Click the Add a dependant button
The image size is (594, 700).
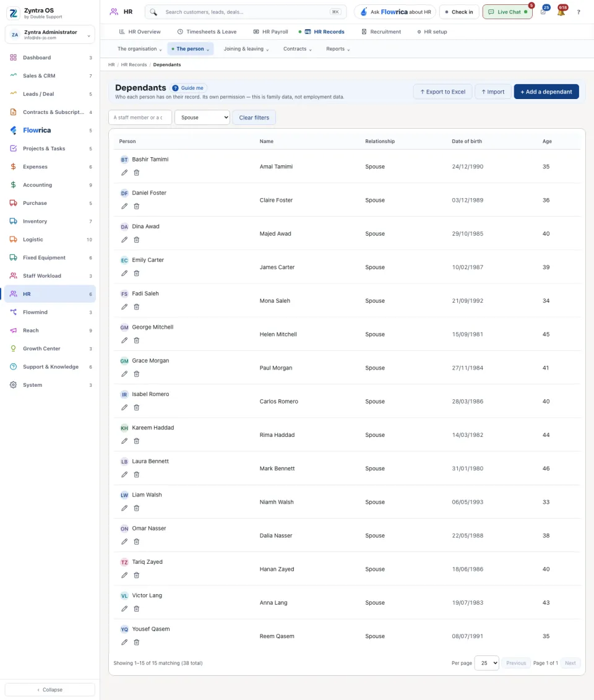[x=546, y=92]
